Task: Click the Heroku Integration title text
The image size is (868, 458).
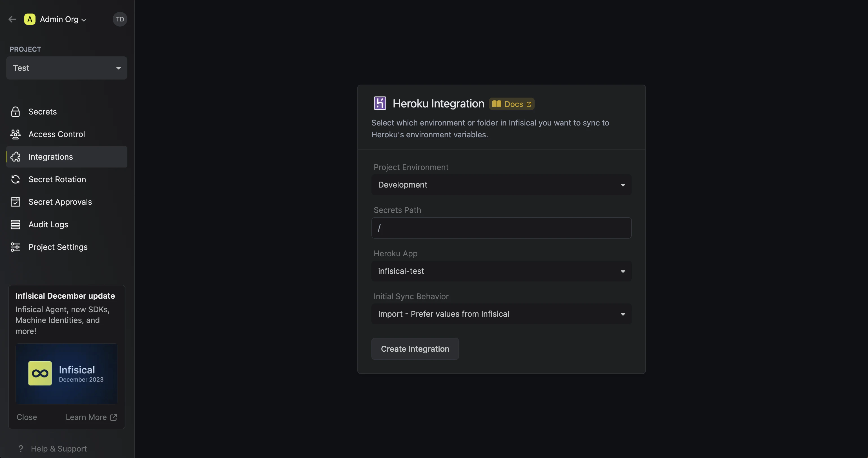Action: 439,104
